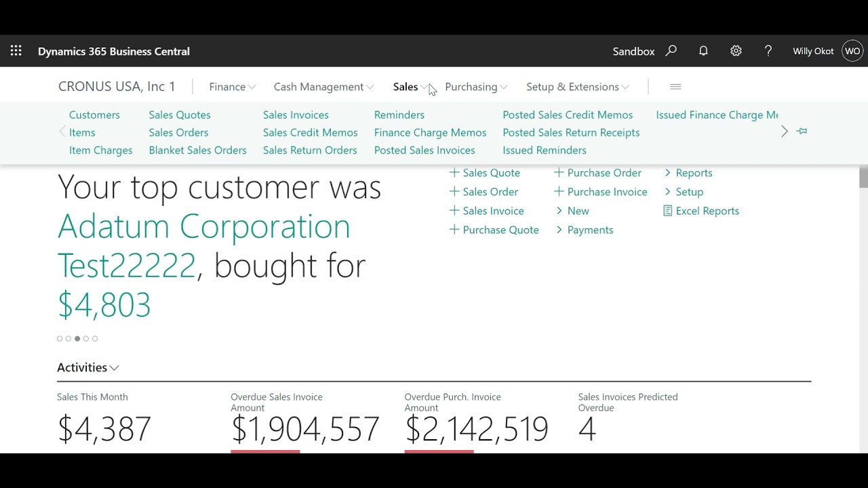
Task: Expand the Setup action group
Action: pos(684,192)
